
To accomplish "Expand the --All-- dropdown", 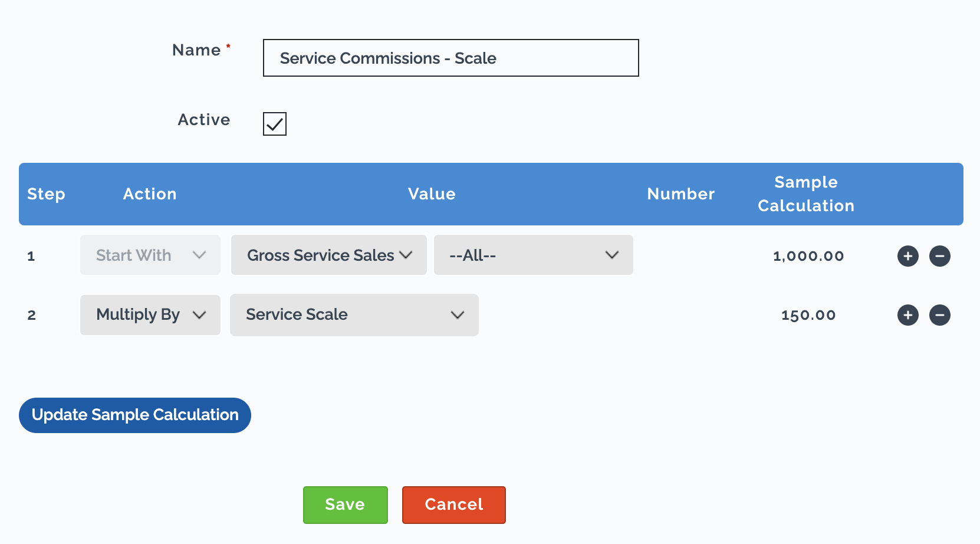I will [534, 255].
